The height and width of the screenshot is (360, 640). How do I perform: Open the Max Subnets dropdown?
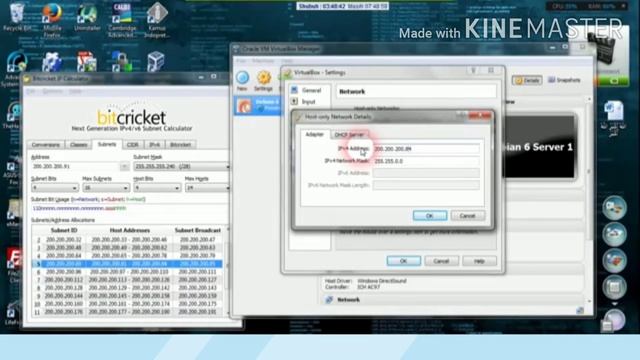click(x=106, y=188)
